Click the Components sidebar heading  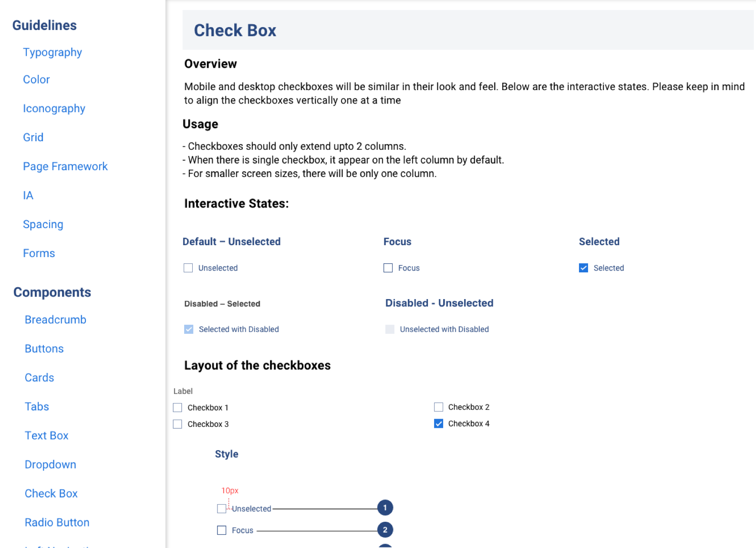(52, 292)
